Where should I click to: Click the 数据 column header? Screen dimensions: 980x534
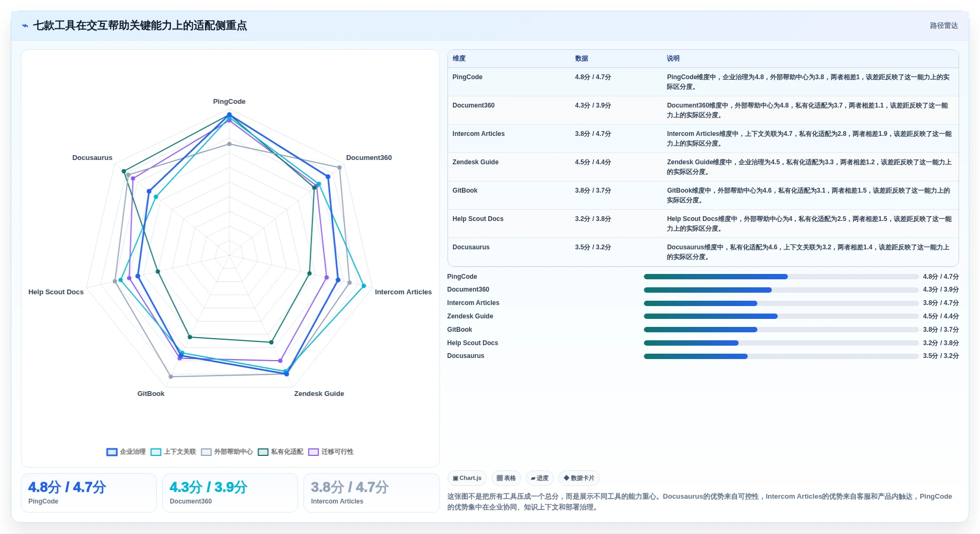pyautogui.click(x=582, y=58)
